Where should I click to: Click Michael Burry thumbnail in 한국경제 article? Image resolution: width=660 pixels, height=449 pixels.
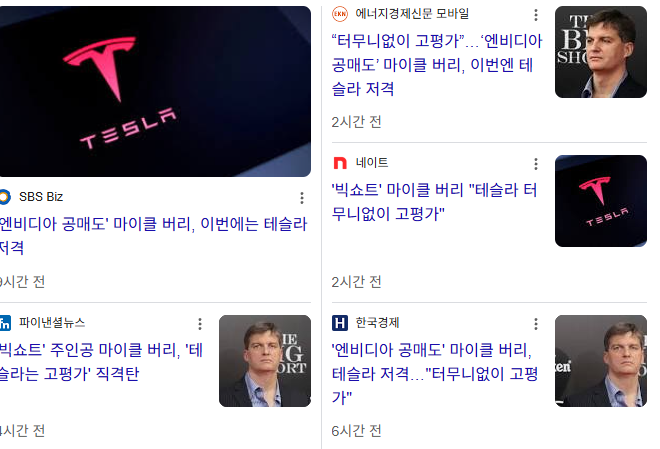click(x=601, y=361)
